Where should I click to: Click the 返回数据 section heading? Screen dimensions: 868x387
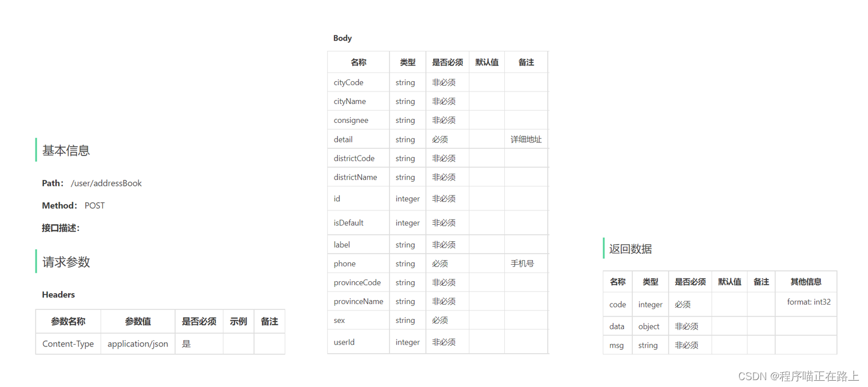point(630,249)
